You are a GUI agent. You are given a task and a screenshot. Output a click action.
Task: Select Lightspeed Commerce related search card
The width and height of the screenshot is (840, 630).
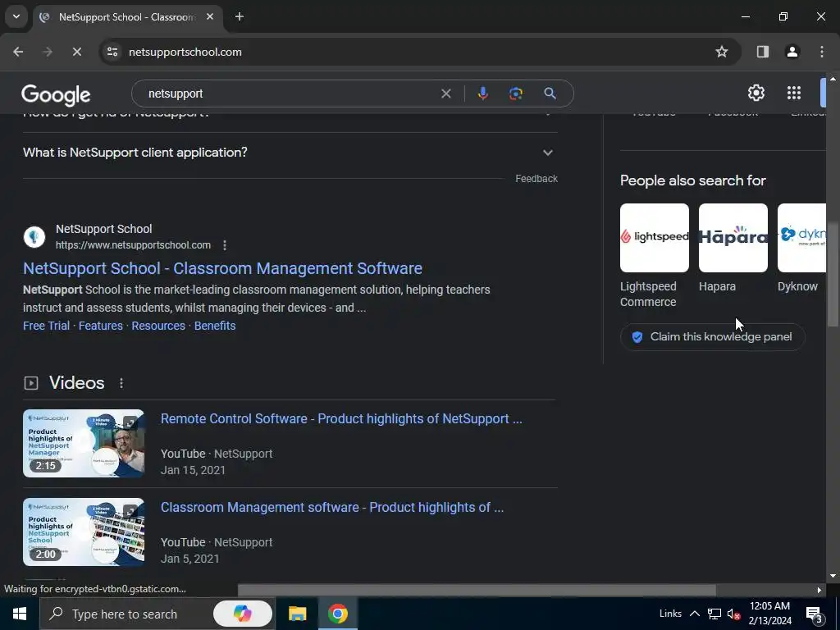coord(655,256)
